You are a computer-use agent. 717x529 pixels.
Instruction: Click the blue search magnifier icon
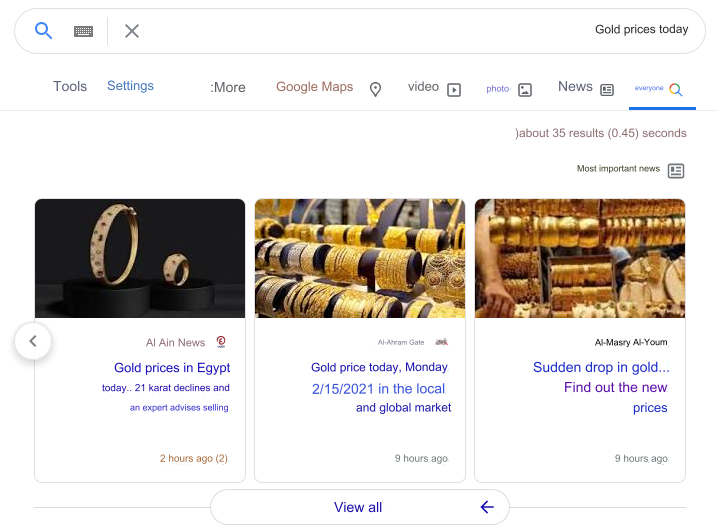point(43,31)
